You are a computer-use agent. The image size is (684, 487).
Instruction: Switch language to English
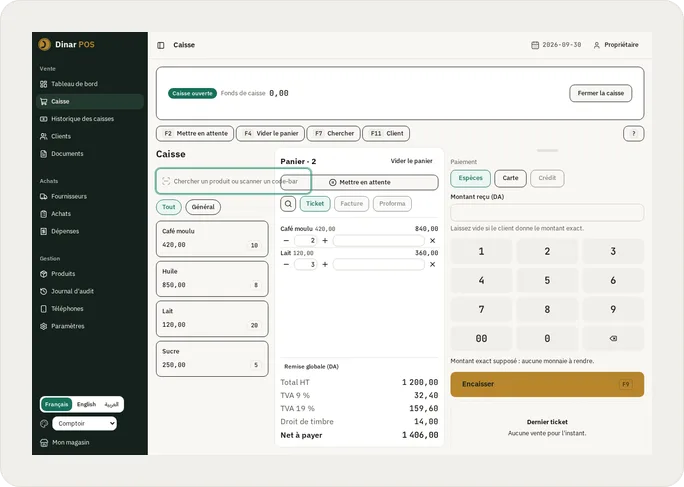click(86, 404)
